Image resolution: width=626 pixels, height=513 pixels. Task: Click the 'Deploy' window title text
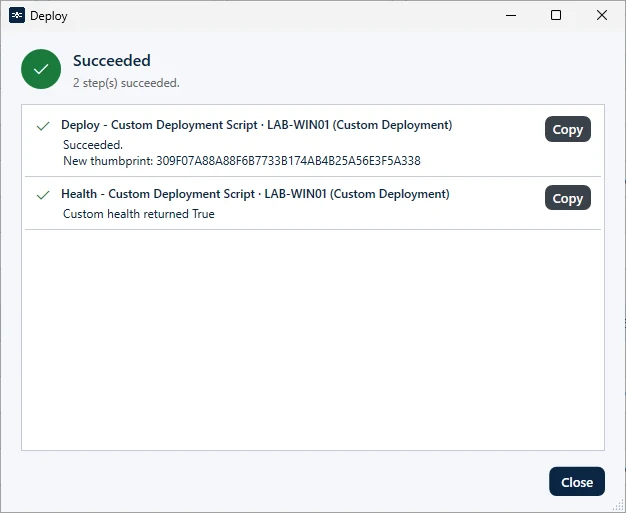(x=49, y=16)
